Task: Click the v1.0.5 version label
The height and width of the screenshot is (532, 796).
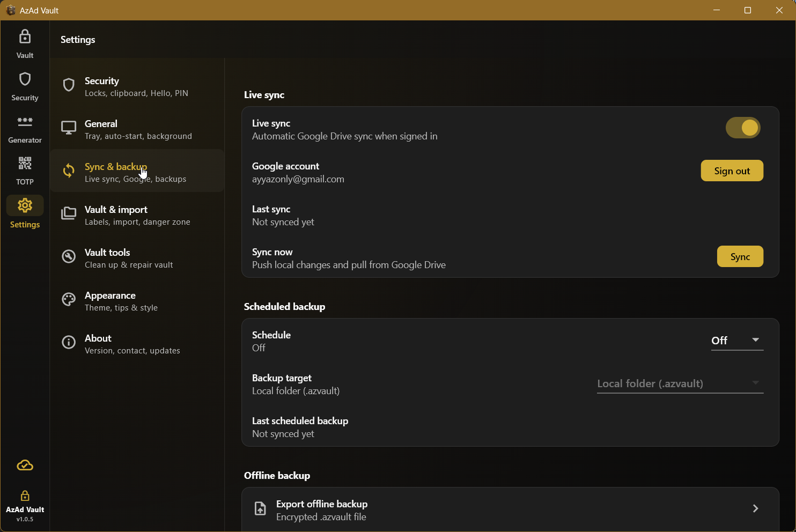Action: point(25,519)
